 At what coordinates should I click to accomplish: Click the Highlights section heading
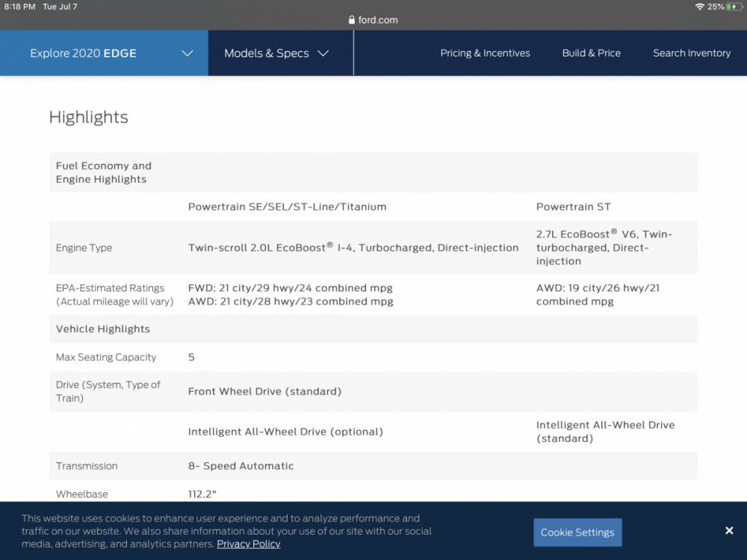(88, 117)
